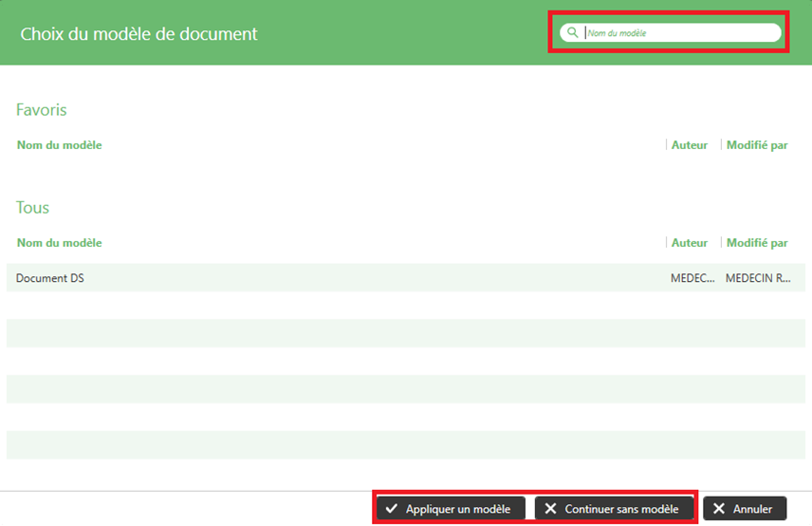Sort the Tous list by 'Modifié par' header
This screenshot has height=526, width=812.
[x=757, y=243]
